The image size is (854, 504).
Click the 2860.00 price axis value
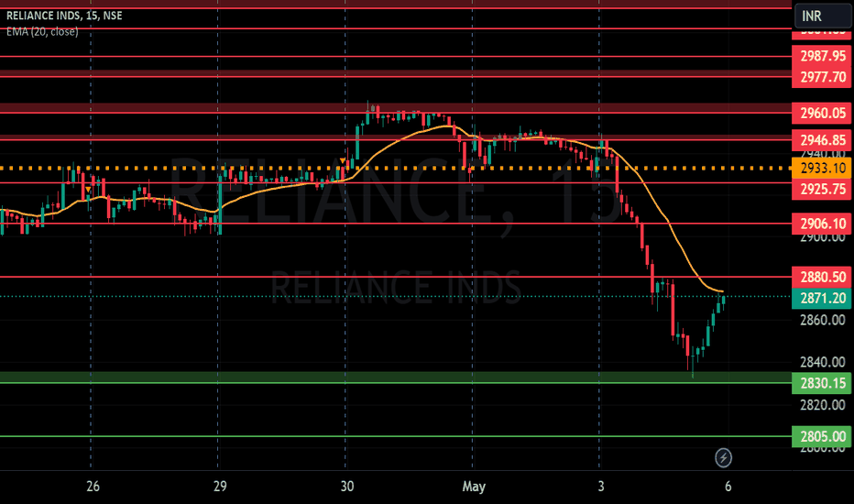pyautogui.click(x=823, y=320)
